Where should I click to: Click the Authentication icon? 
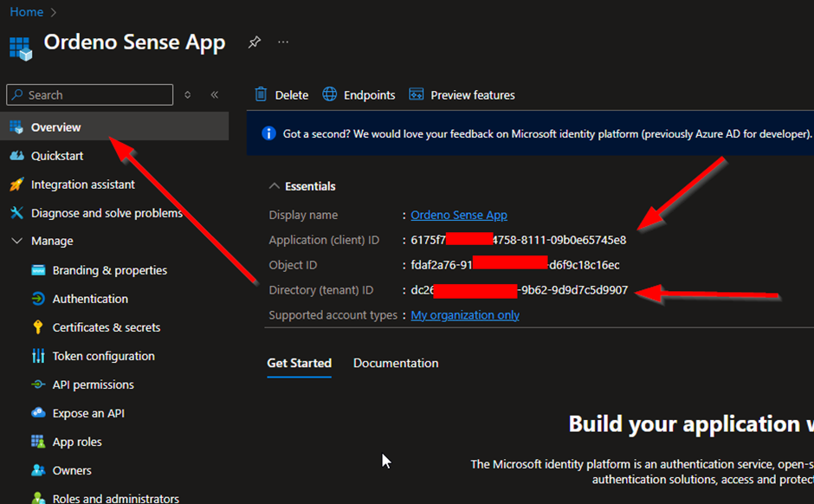point(38,299)
